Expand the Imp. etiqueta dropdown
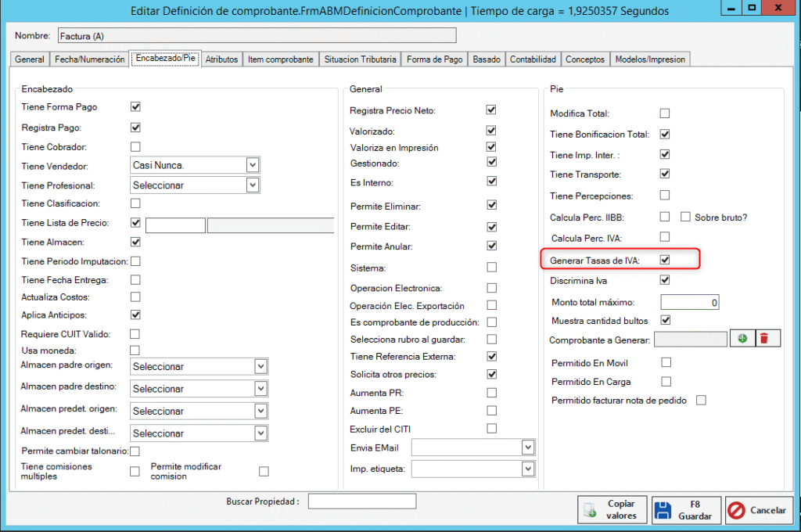 (x=528, y=469)
